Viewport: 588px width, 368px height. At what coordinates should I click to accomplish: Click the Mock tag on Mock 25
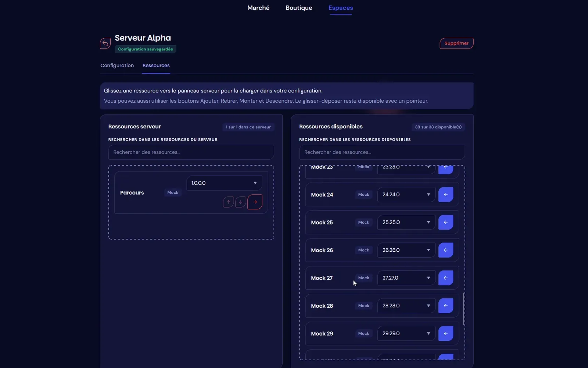[363, 222]
